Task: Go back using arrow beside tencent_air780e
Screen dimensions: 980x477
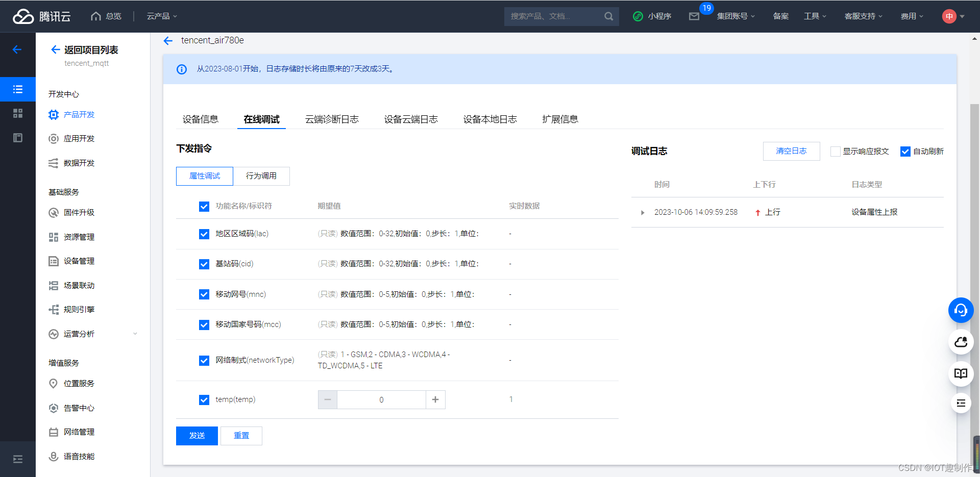Action: point(168,41)
